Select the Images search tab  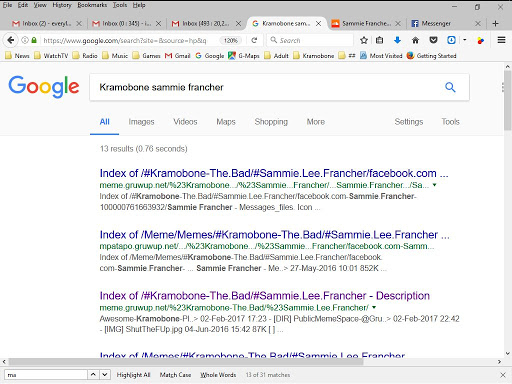(141, 122)
